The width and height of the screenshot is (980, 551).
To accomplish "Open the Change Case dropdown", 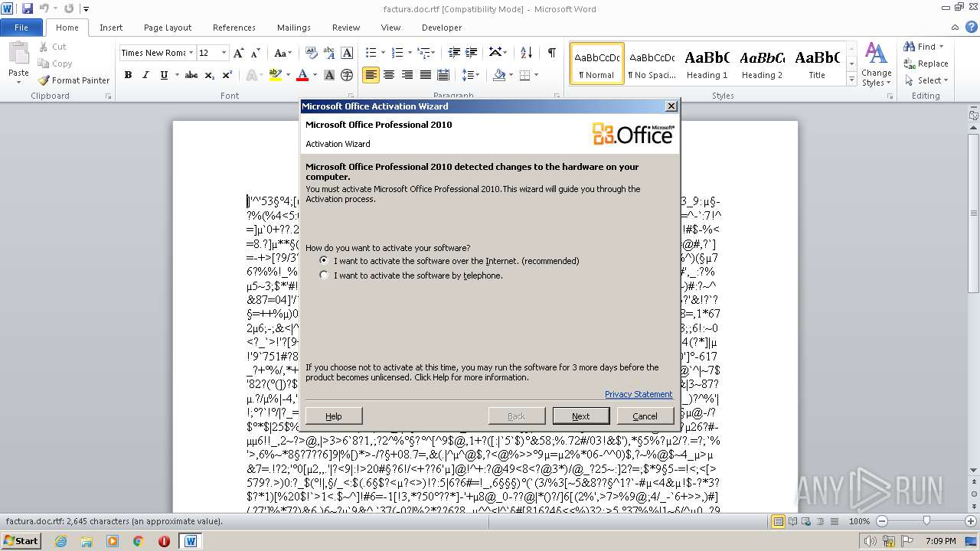I will (283, 53).
